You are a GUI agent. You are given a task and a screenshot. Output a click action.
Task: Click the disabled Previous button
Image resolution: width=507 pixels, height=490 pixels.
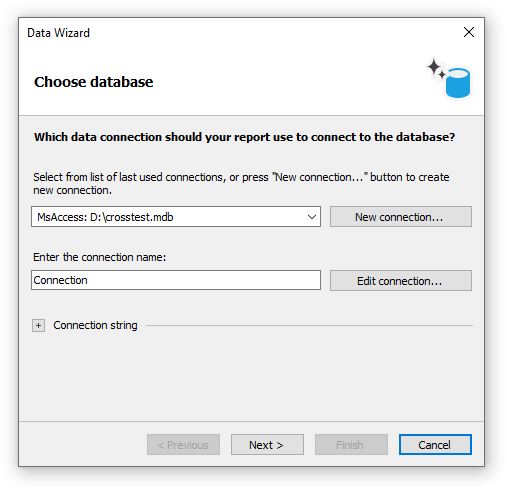[183, 444]
